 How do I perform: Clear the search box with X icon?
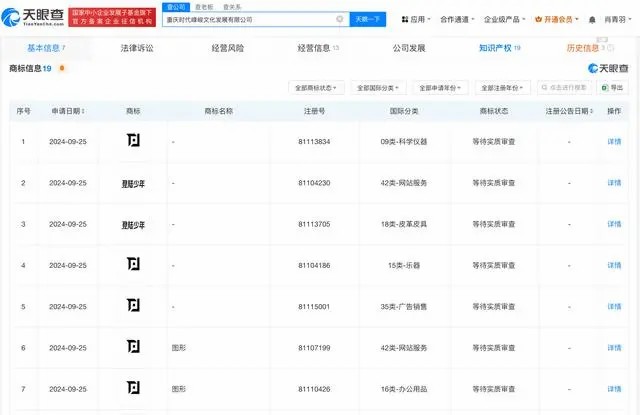[x=340, y=19]
